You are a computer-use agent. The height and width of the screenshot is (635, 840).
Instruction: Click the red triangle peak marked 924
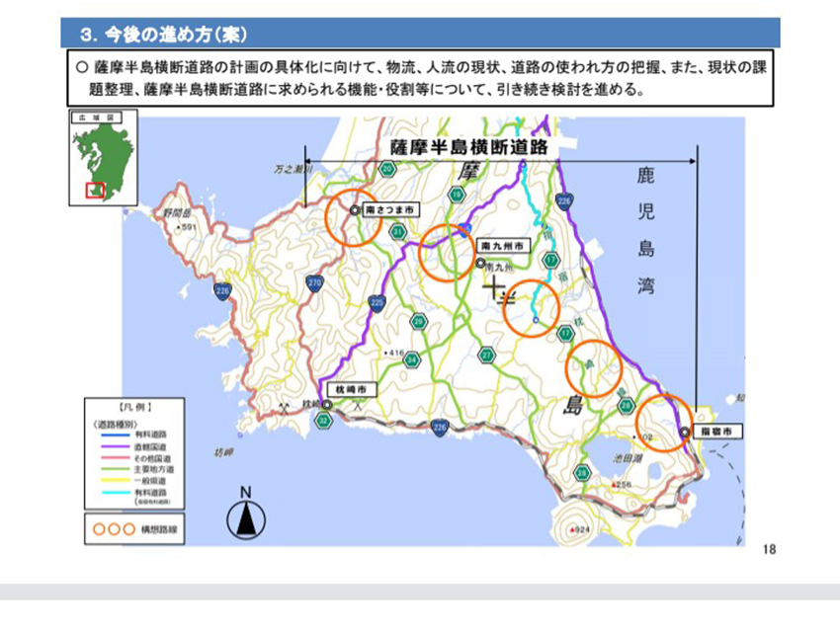tap(572, 529)
